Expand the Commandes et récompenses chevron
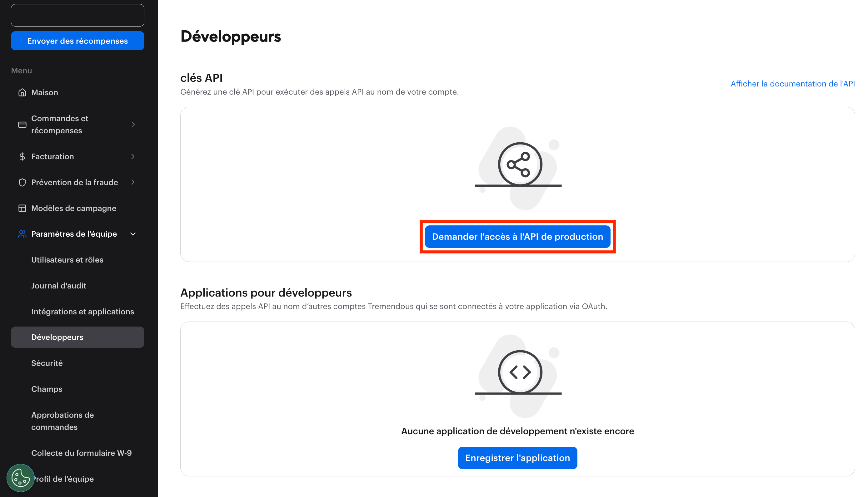868x497 pixels. pos(133,125)
